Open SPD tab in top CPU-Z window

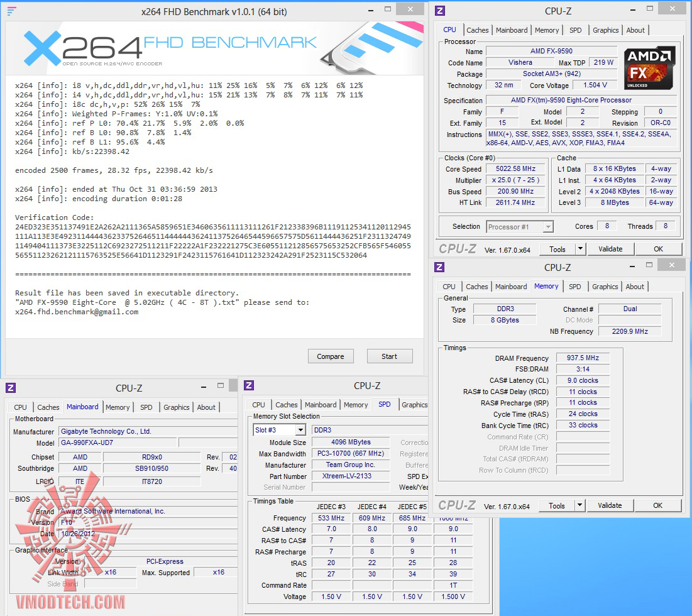(x=576, y=30)
